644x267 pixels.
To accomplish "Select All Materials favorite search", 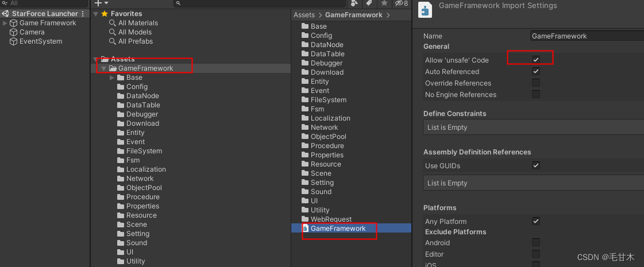I will (x=138, y=23).
